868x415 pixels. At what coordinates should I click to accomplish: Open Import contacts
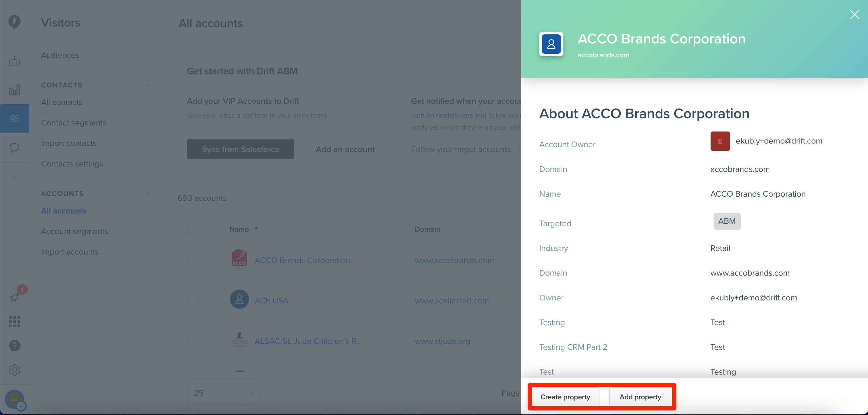69,144
